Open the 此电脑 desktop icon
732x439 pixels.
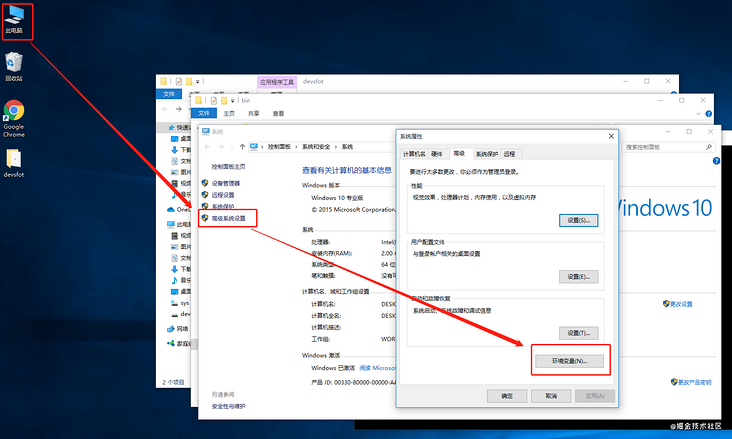click(14, 20)
